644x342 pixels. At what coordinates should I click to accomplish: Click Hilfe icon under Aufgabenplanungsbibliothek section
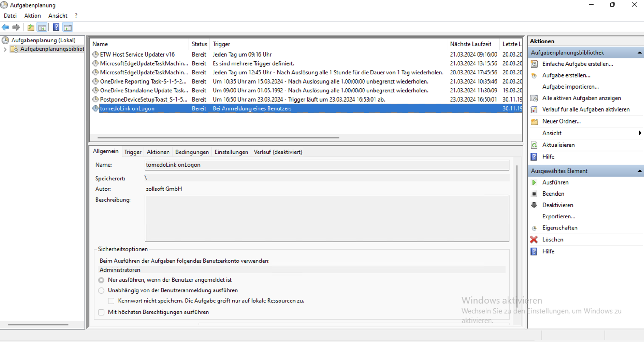534,157
